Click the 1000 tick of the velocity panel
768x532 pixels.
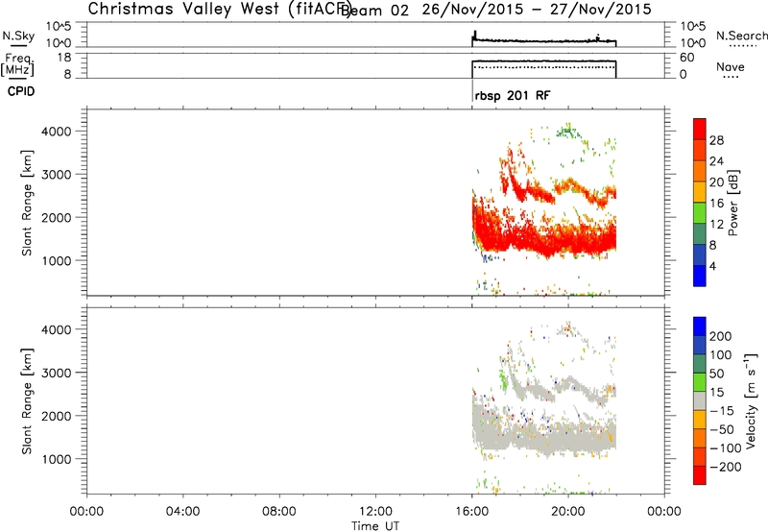point(57,459)
